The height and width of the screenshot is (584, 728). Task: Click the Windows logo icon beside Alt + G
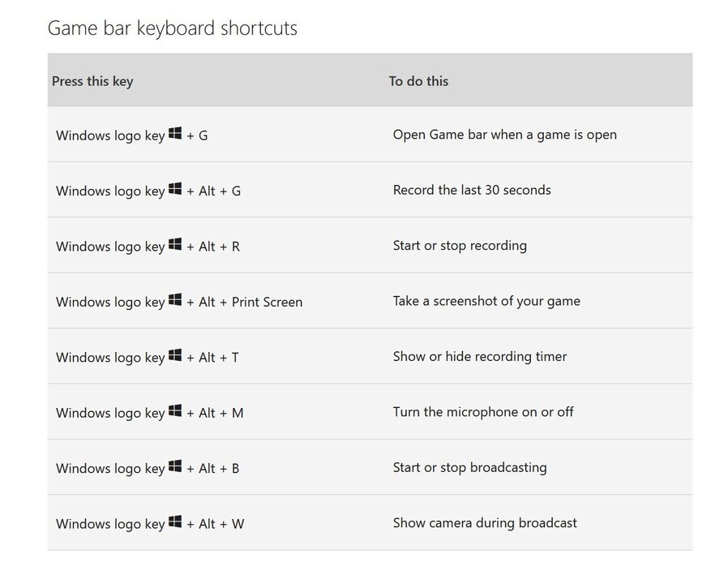pos(175,189)
